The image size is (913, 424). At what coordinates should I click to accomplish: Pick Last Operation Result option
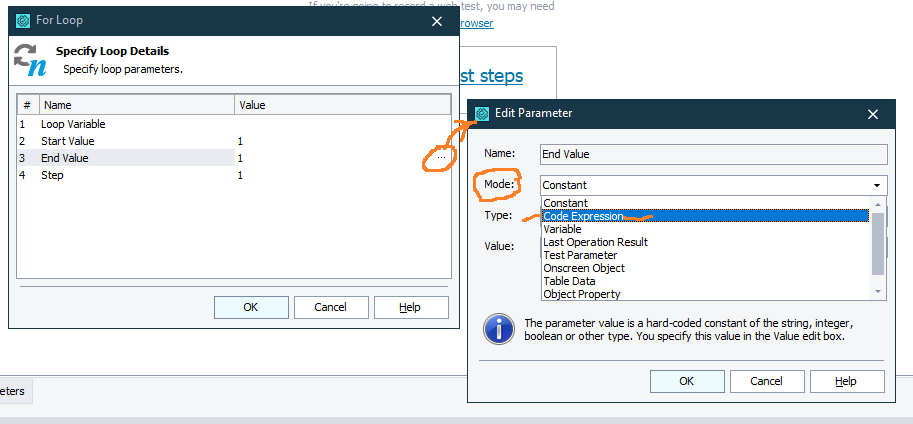(x=705, y=242)
